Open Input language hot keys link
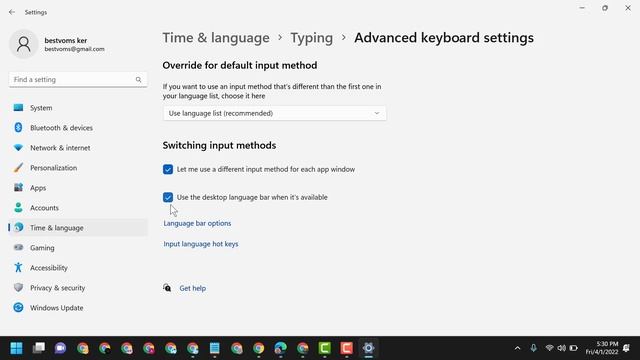 click(201, 244)
